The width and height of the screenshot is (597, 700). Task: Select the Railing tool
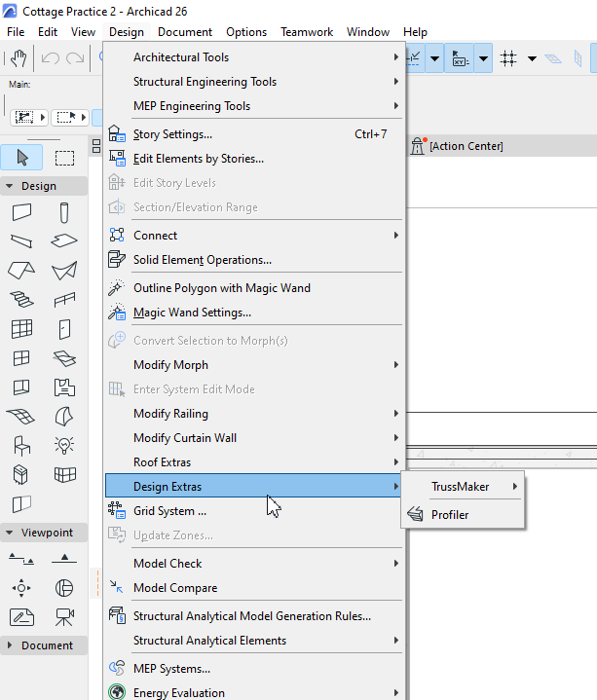click(64, 300)
